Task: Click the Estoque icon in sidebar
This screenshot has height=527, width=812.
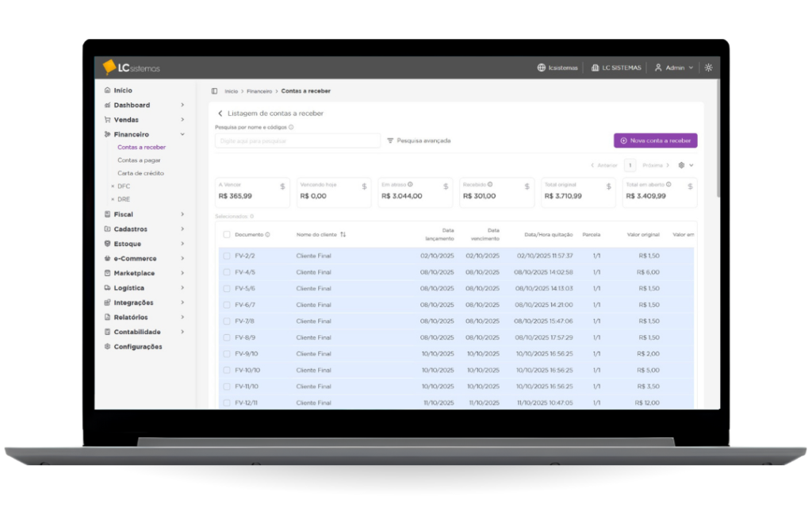Action: (x=107, y=244)
